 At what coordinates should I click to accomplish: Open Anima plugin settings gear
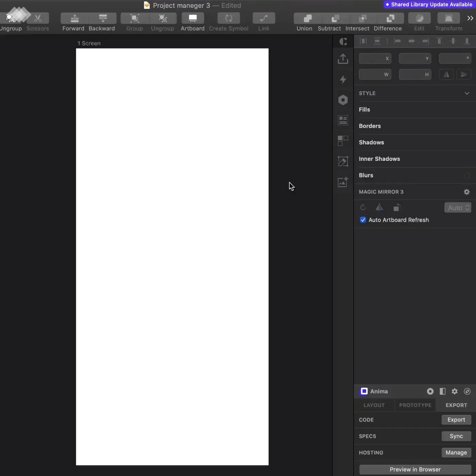click(455, 391)
